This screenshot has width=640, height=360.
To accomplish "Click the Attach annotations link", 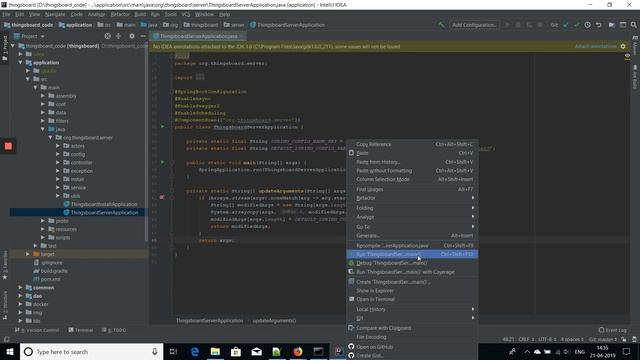I will [596, 47].
